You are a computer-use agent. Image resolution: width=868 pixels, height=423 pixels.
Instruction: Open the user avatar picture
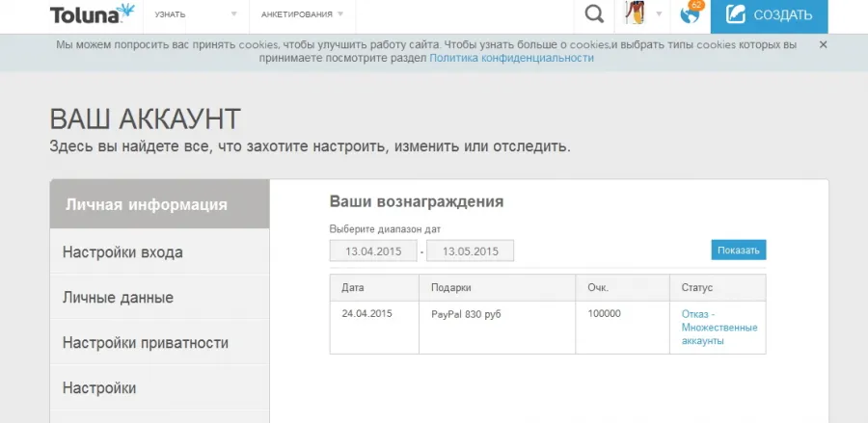click(635, 13)
